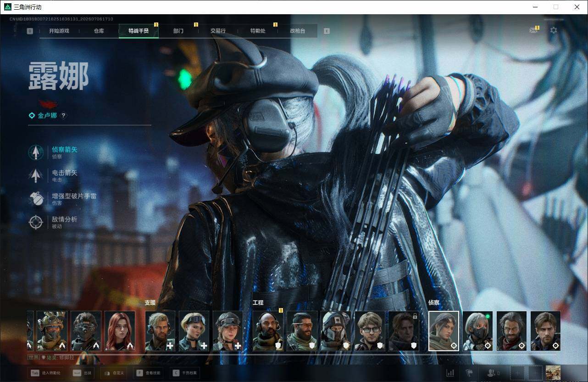Open the settings gear icon
588x382 pixels.
click(x=554, y=30)
